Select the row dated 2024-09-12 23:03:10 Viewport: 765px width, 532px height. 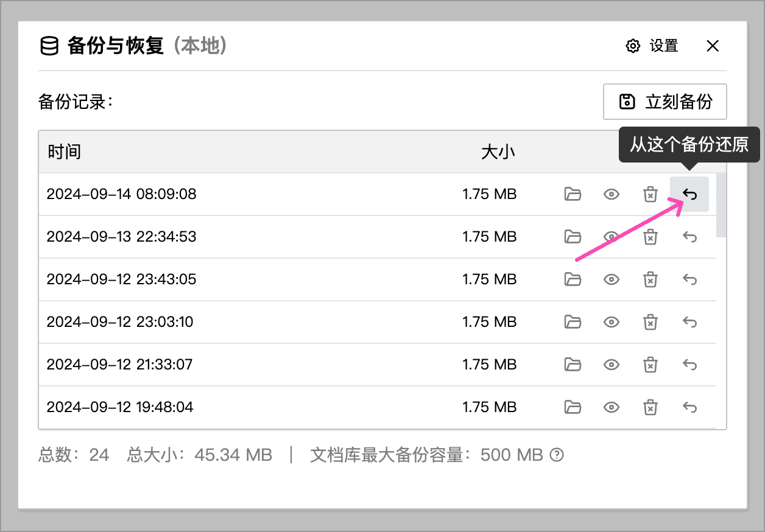click(378, 321)
